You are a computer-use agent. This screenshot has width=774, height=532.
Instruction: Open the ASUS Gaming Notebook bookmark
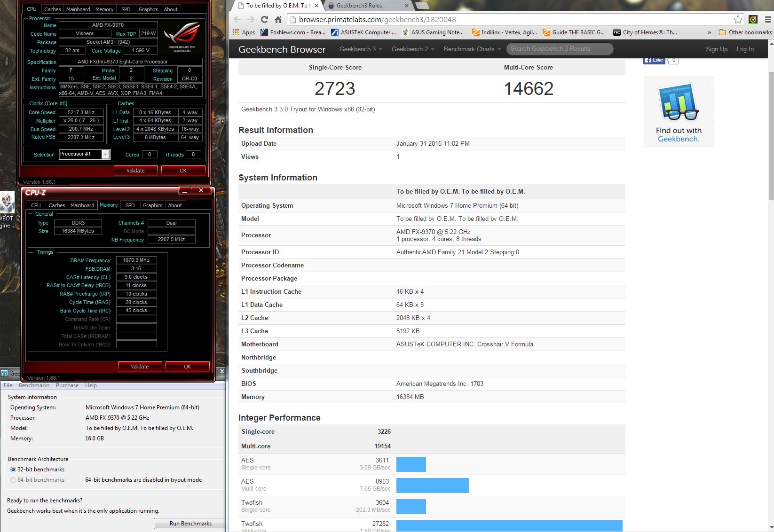pos(433,32)
